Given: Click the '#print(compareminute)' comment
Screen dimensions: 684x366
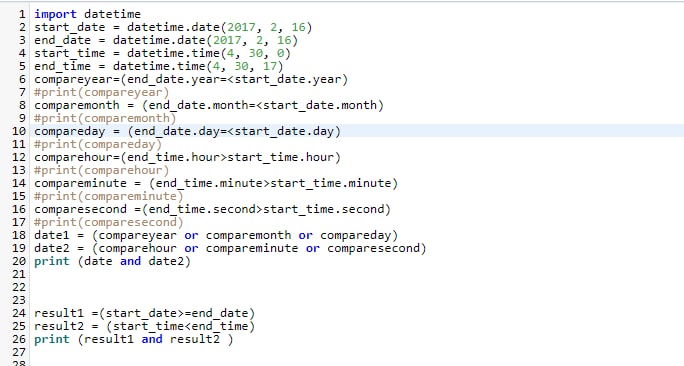Looking at the screenshot, I should [109, 196].
